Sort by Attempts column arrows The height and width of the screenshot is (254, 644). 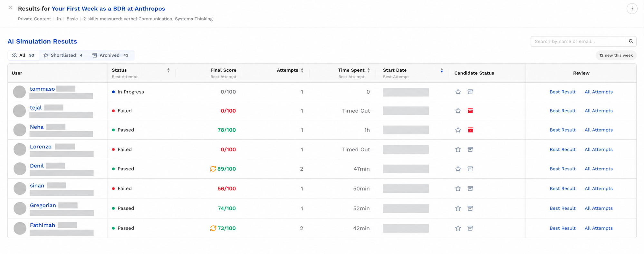[x=302, y=70]
